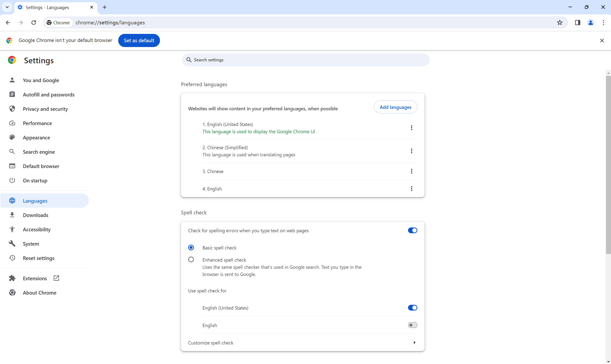611x364 pixels.
Task: Click the Set as default button
Action: tap(139, 41)
